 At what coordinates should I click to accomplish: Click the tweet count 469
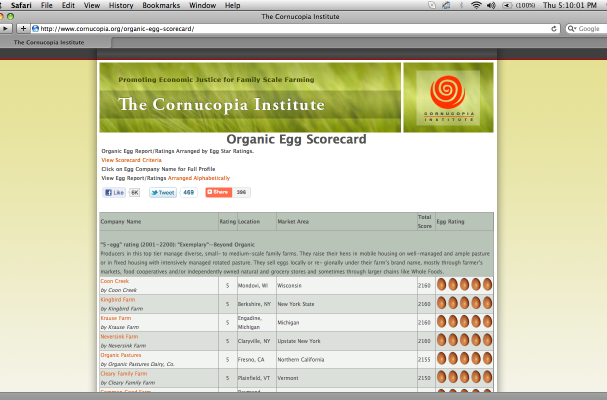(x=189, y=192)
